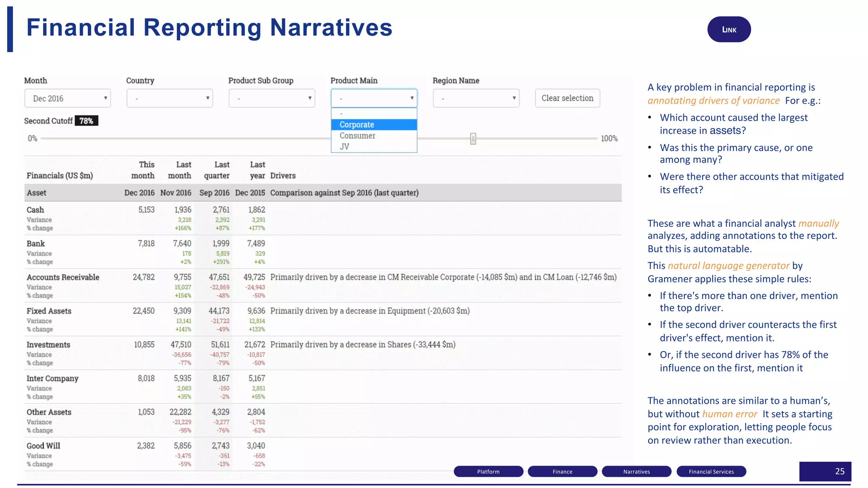Click the Fixed Assets row label
This screenshot has width=868, height=488.
tap(49, 311)
